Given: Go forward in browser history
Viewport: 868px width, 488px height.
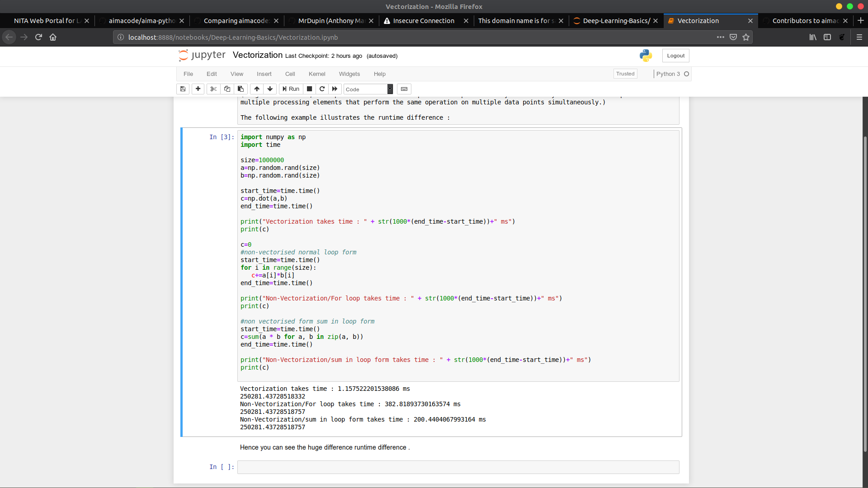Looking at the screenshot, I should tap(24, 37).
